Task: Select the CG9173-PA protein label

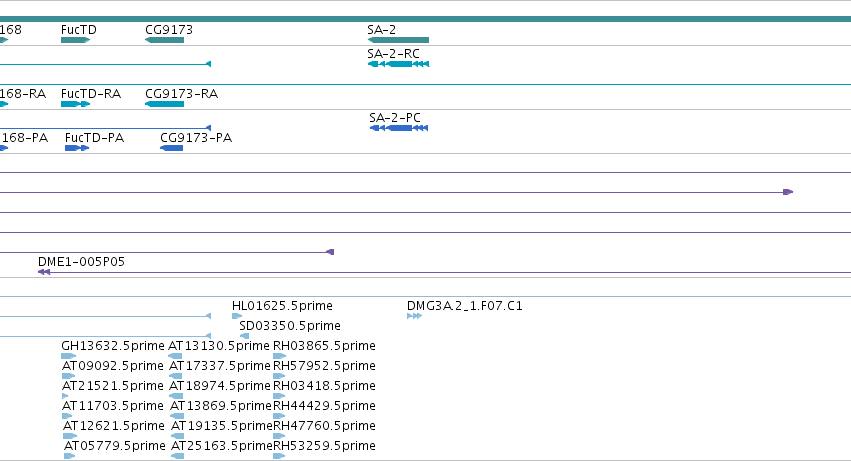Action: (196, 138)
